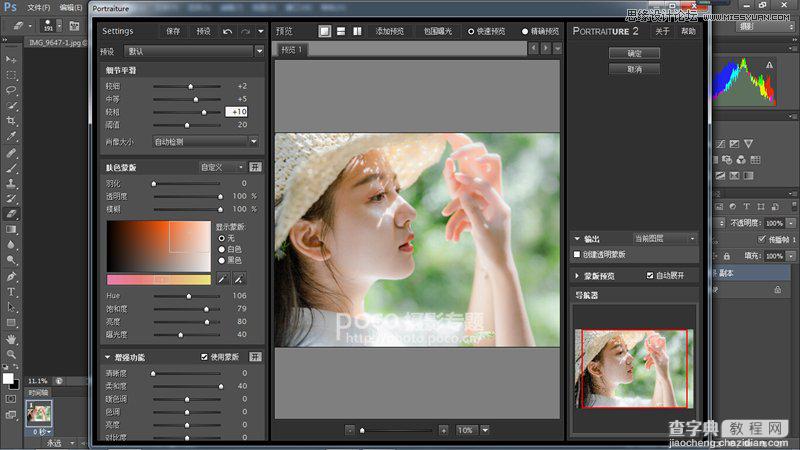Click the 保存 save button in Settings
Image resolution: width=800 pixels, height=450 pixels.
173,31
